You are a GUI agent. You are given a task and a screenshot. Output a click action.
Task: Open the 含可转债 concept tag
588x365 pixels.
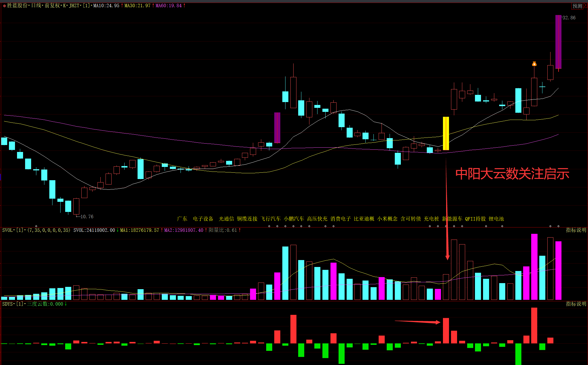411,219
